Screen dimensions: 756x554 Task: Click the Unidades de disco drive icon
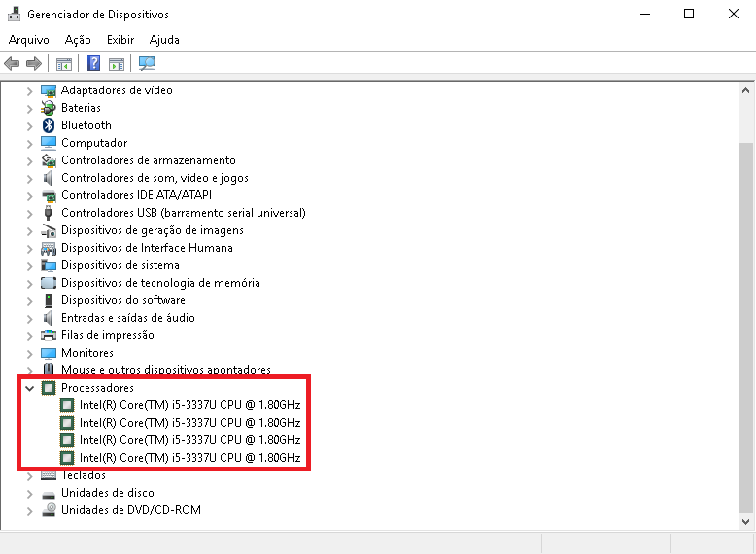[49, 494]
